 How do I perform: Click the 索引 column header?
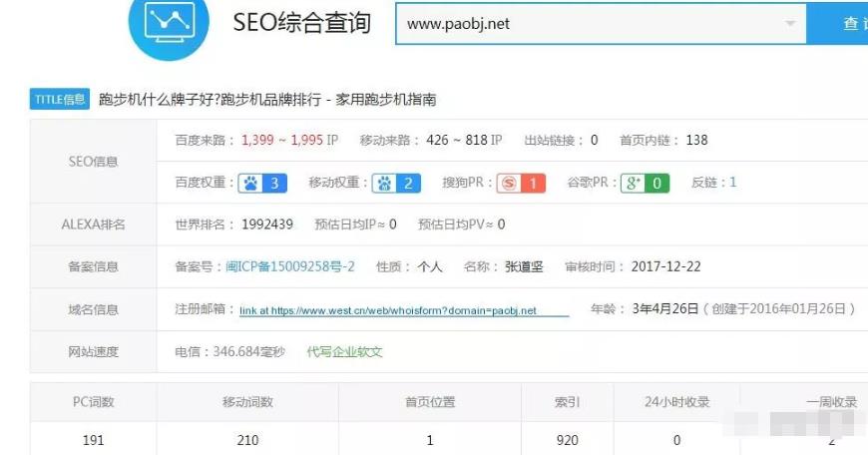pos(567,402)
